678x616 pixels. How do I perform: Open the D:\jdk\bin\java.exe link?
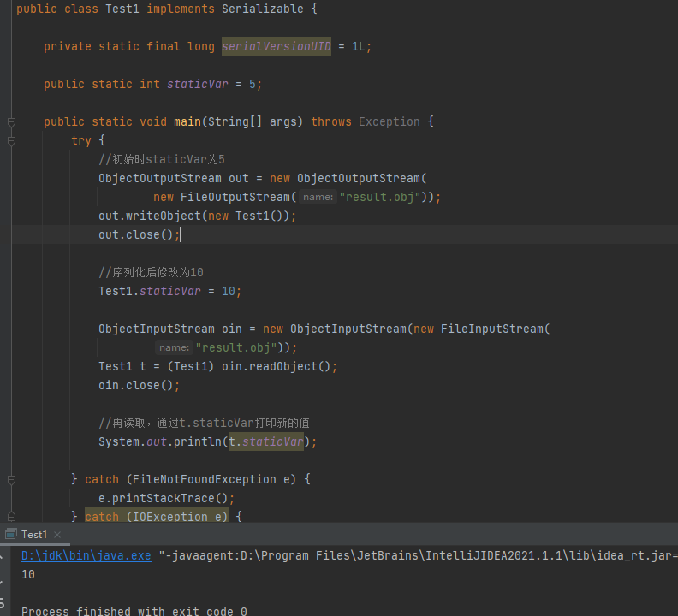coord(86,555)
